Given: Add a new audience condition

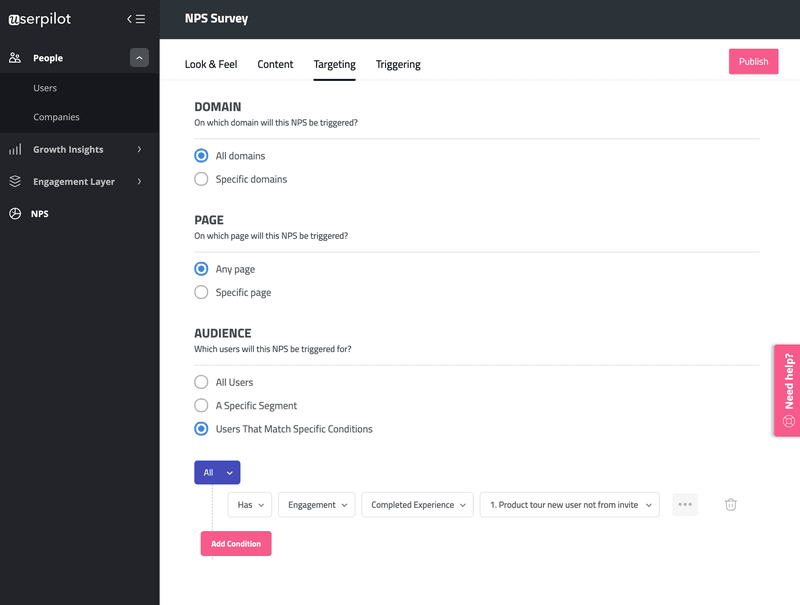Looking at the screenshot, I should [x=236, y=543].
